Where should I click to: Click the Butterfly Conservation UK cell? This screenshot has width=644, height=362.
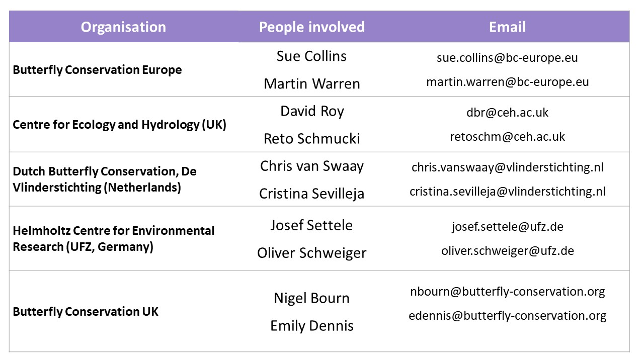[86, 312]
